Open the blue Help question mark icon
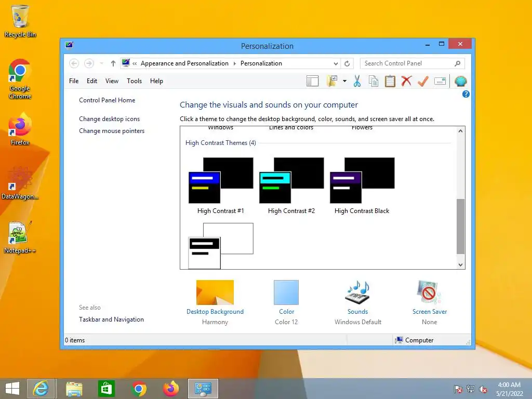The height and width of the screenshot is (399, 532). [x=466, y=95]
